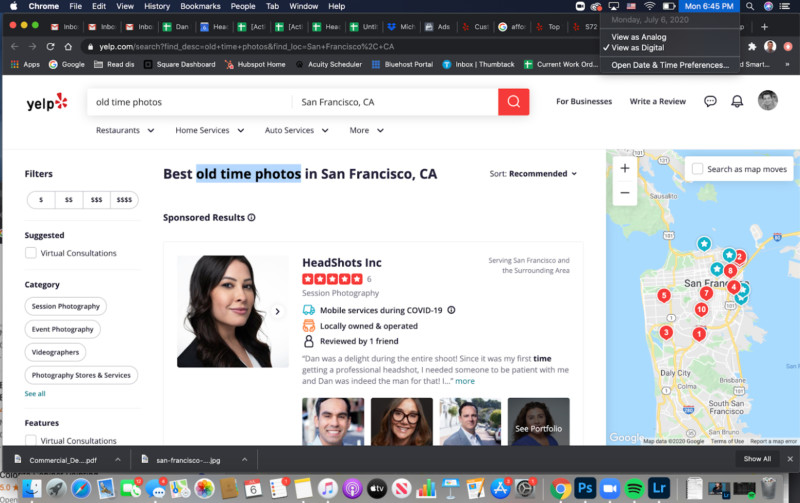The height and width of the screenshot is (503, 800).
Task: Open the HeadShots Inc listing link
Action: click(341, 263)
